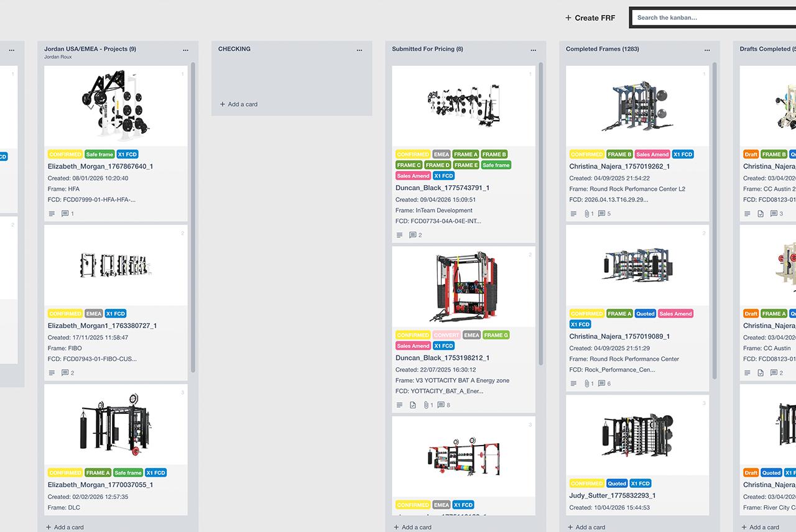Click FRAME E tag on Duncan_Black_1775743791_1
796x532 pixels.
point(466,165)
